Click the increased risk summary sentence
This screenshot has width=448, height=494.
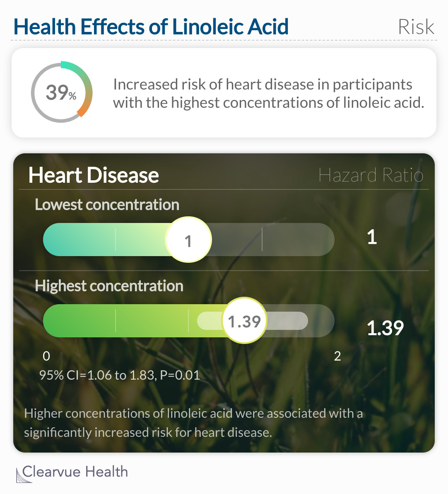tap(269, 94)
